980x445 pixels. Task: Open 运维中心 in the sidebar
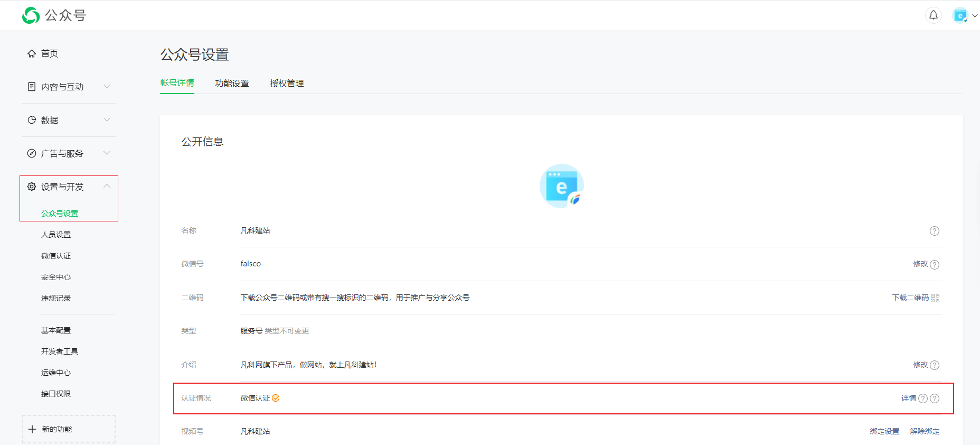[56, 373]
